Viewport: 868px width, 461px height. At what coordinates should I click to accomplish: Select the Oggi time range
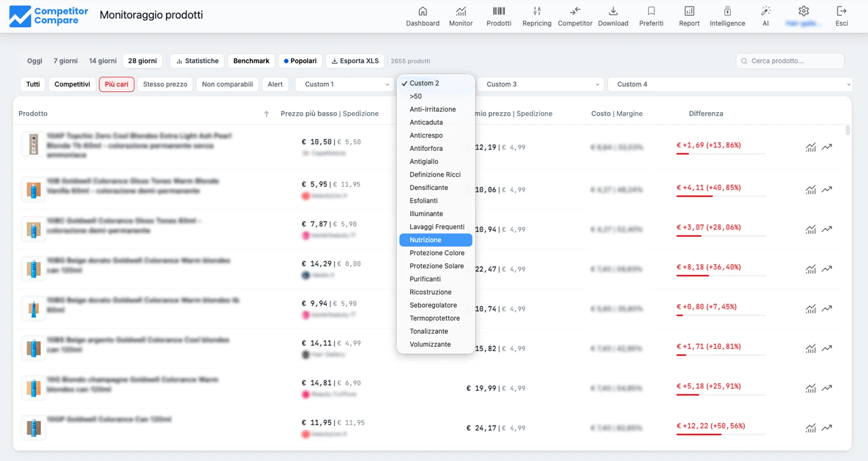[x=35, y=61]
